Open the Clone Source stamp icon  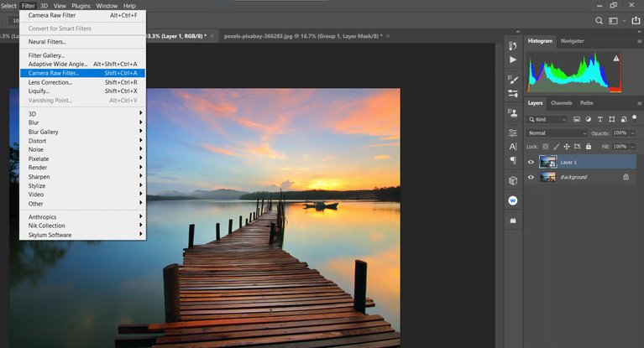point(513,113)
